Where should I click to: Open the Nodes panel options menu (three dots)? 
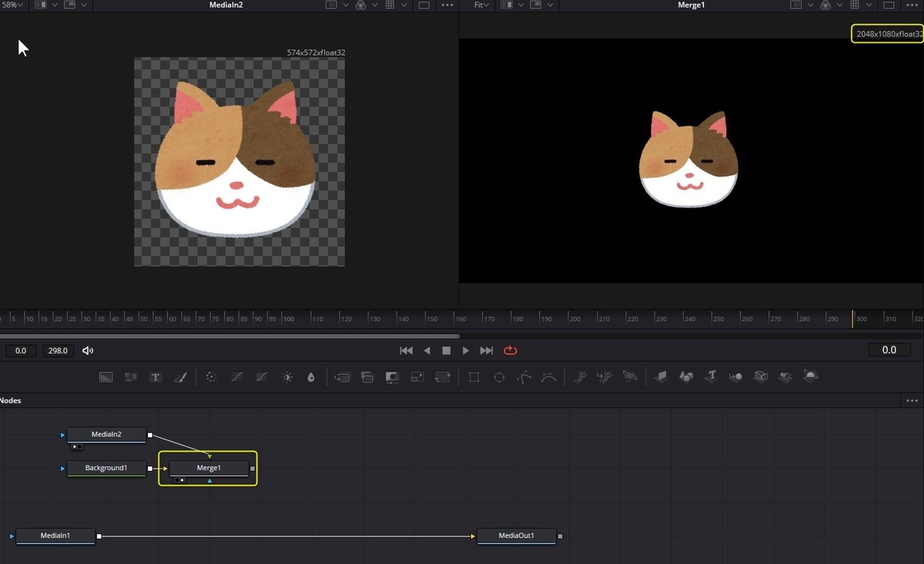(912, 401)
